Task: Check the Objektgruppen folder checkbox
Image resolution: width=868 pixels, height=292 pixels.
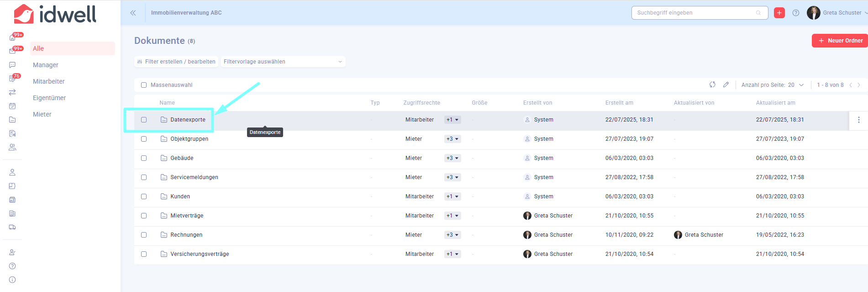Action: pyautogui.click(x=144, y=139)
